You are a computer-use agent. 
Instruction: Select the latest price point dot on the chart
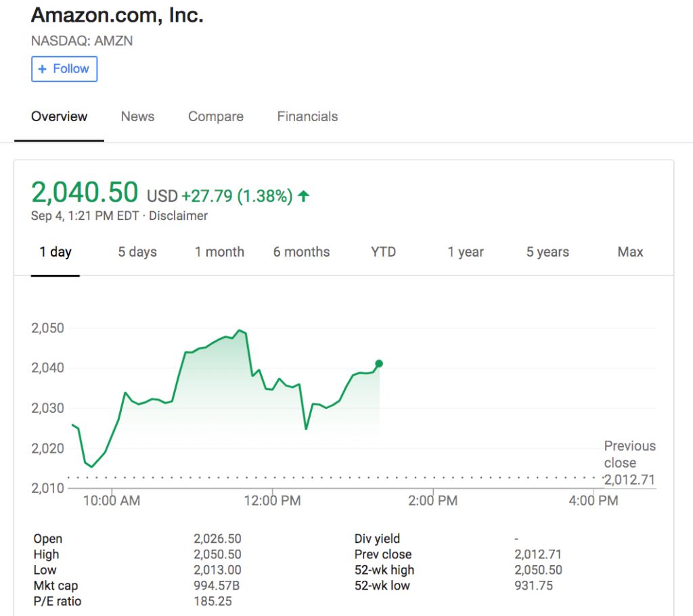pos(379,364)
